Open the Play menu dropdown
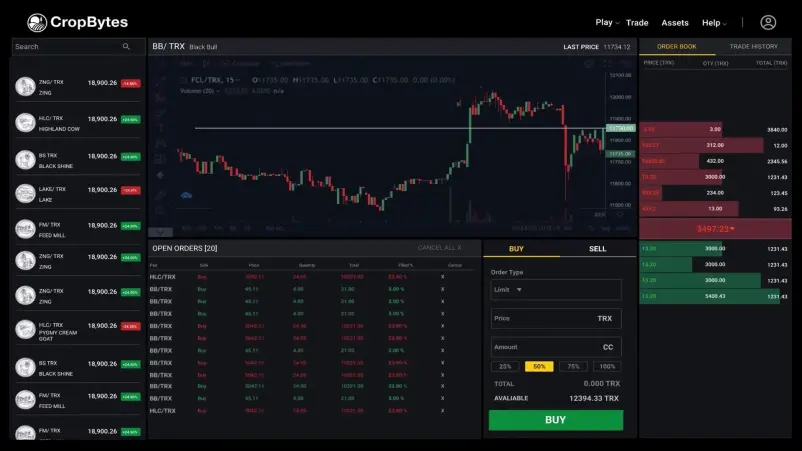 tap(607, 22)
